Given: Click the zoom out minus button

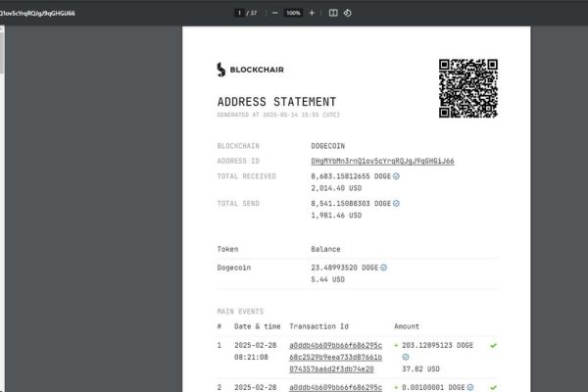Looking at the screenshot, I should click(x=274, y=13).
